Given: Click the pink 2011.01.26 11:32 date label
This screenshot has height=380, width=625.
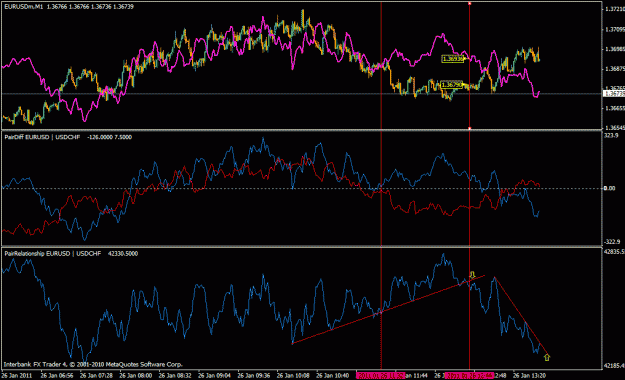Looking at the screenshot, I should (x=381, y=376).
